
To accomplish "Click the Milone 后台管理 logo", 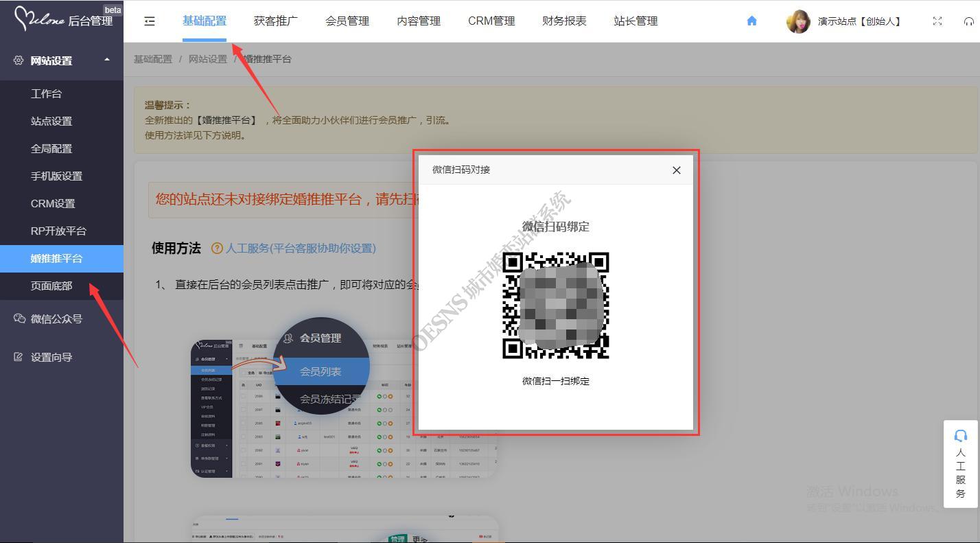I will [63, 19].
